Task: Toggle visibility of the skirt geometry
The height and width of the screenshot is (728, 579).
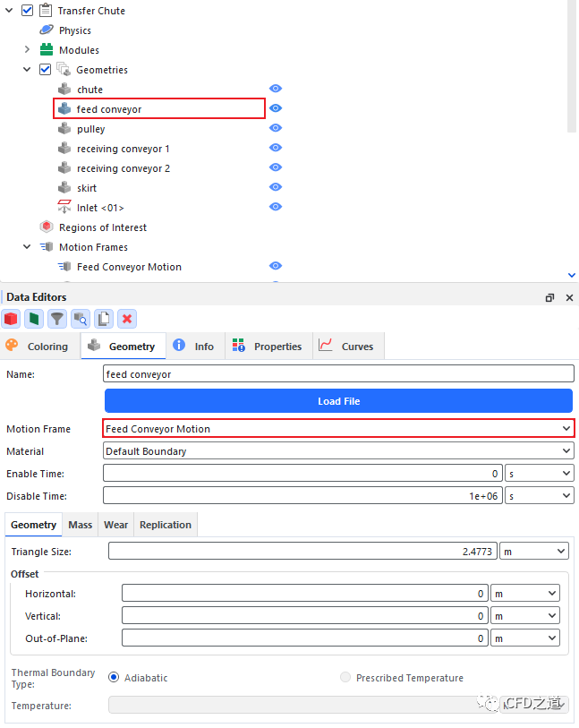Action: pos(276,187)
